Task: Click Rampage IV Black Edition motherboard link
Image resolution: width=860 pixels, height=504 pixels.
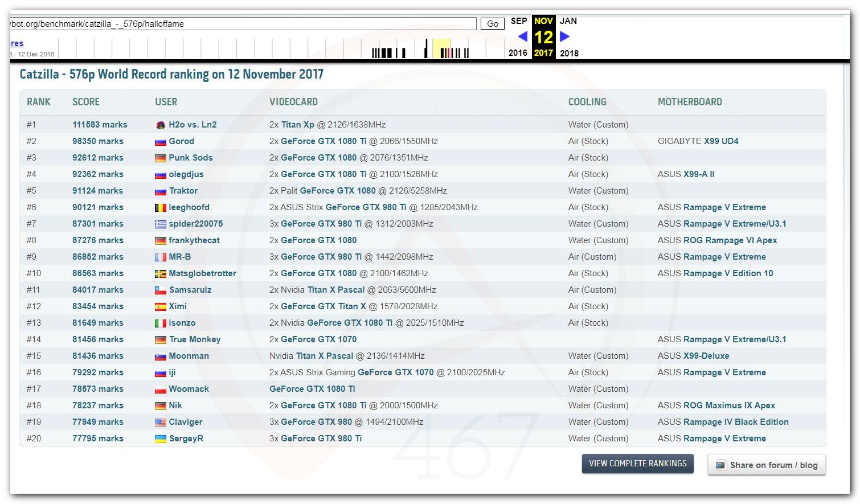Action: pos(736,422)
